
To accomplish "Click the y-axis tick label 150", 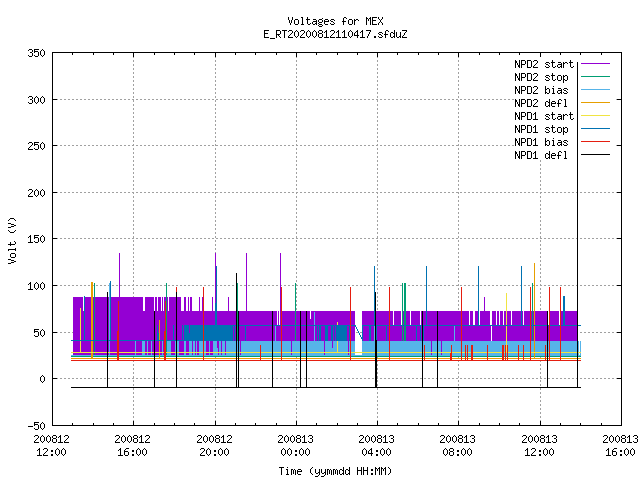I will click(x=36, y=239).
